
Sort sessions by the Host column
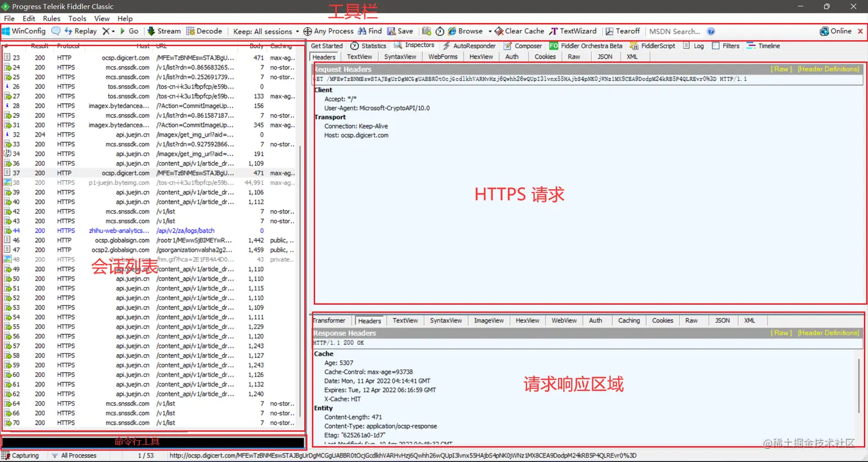(x=143, y=46)
